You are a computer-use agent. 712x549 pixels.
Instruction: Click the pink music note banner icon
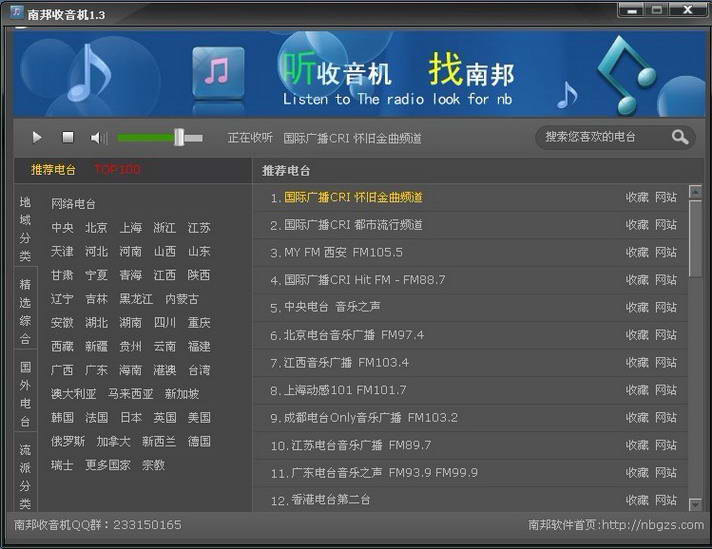pyautogui.click(x=218, y=73)
